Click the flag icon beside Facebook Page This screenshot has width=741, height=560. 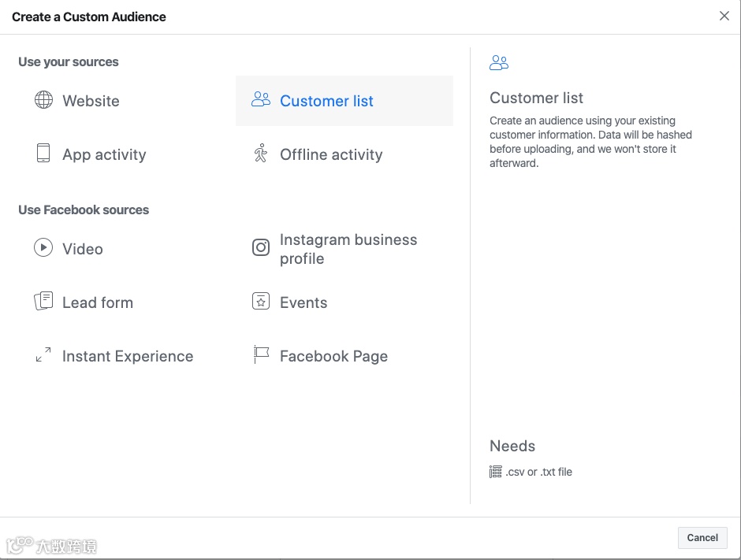point(261,354)
